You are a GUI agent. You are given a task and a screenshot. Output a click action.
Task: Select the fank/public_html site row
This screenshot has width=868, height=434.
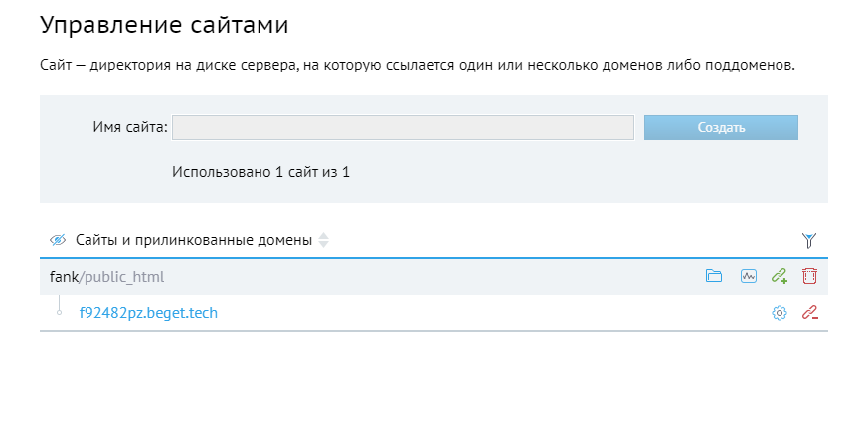pyautogui.click(x=398, y=276)
